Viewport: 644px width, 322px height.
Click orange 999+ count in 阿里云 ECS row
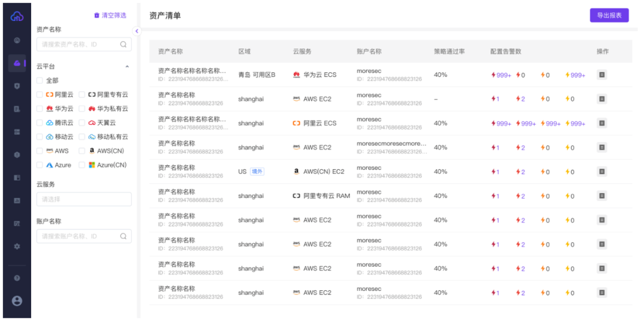(x=551, y=123)
